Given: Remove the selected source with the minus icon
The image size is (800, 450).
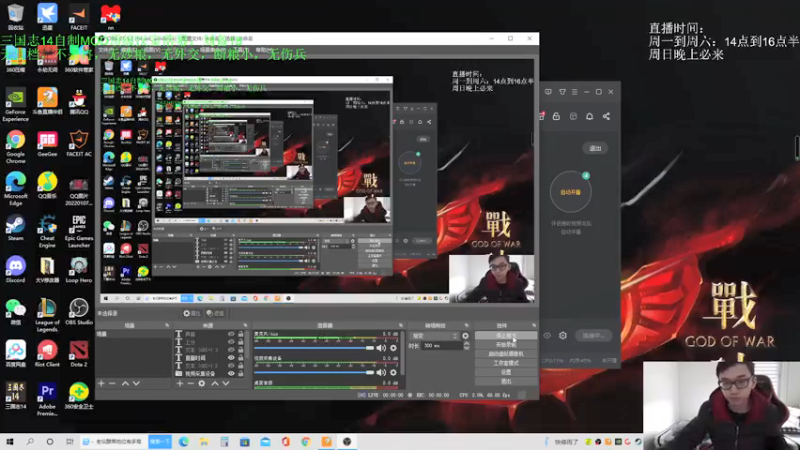Looking at the screenshot, I should click(x=190, y=383).
